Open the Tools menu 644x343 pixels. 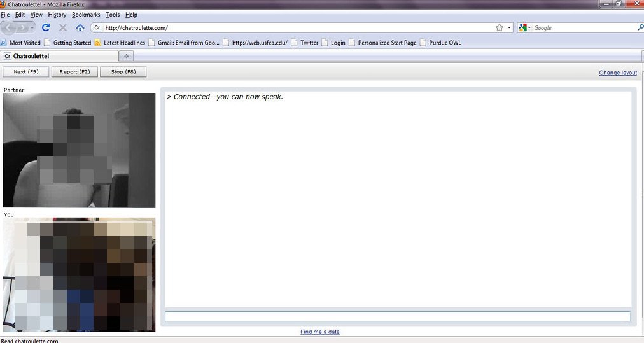pyautogui.click(x=113, y=15)
